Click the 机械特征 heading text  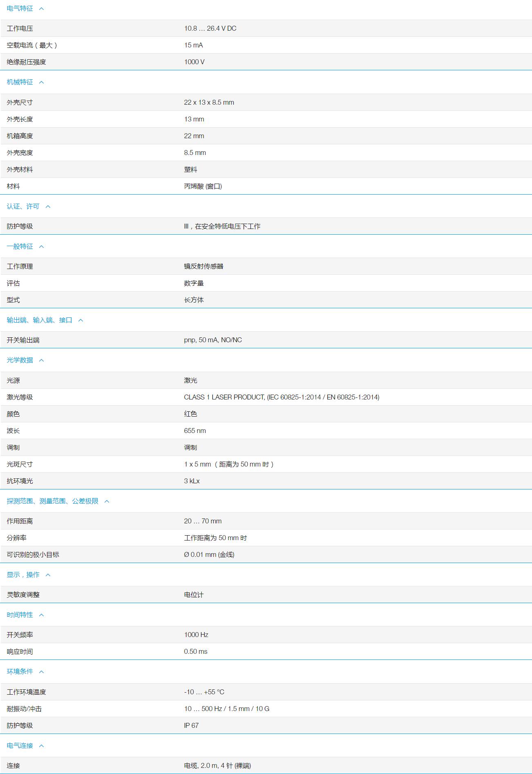pyautogui.click(x=20, y=82)
